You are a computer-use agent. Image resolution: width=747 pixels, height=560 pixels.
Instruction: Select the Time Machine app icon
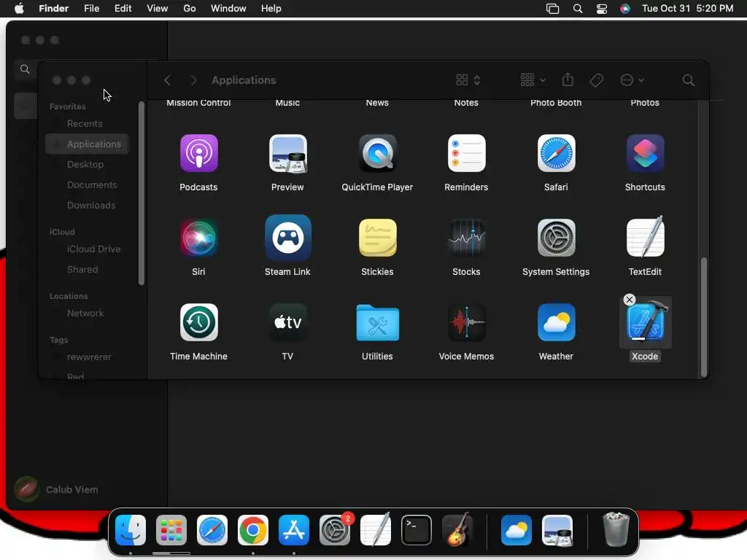tap(198, 322)
